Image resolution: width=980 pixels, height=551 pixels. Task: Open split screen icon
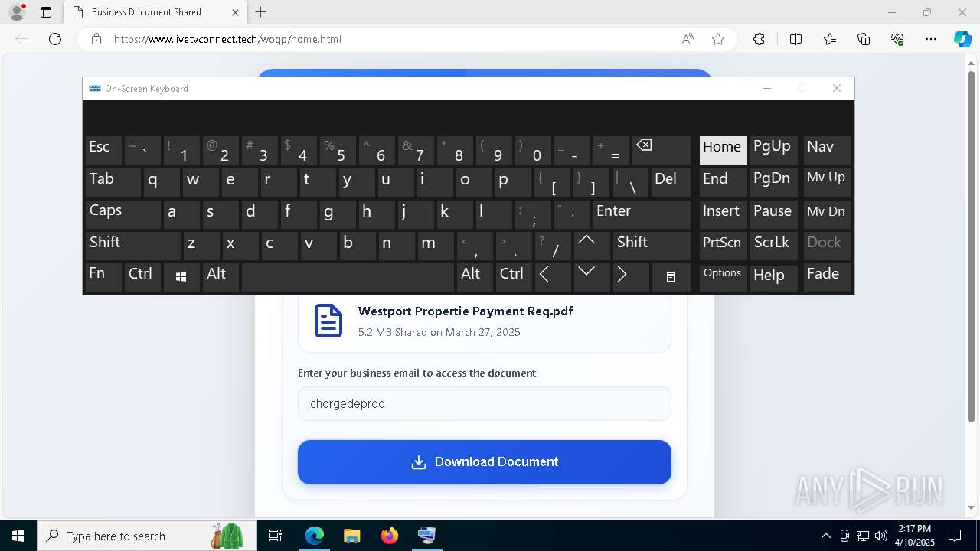(795, 39)
